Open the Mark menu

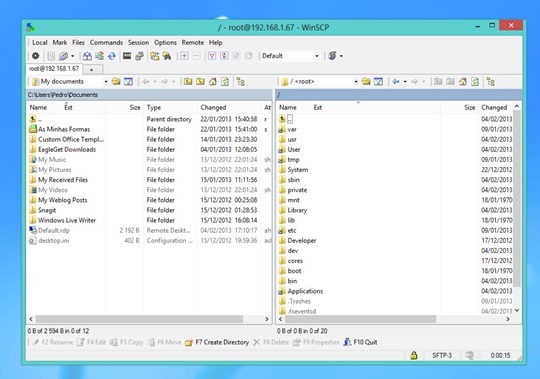[x=60, y=42]
